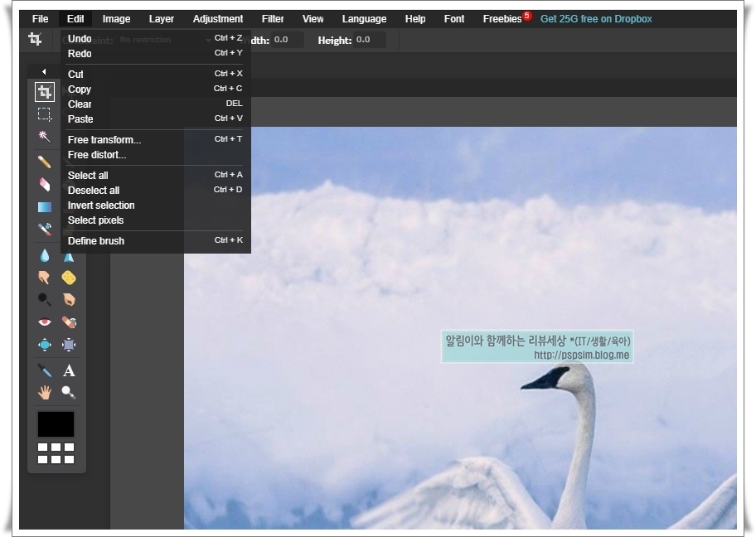Click the swan image canvas
Viewport: 756px width, 537px height.
pyautogui.click(x=460, y=328)
